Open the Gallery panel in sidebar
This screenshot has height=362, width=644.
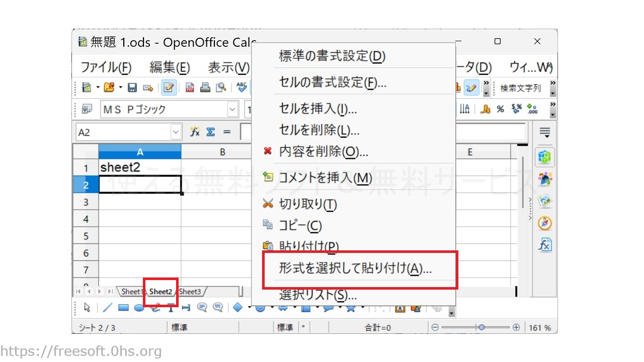click(x=545, y=201)
